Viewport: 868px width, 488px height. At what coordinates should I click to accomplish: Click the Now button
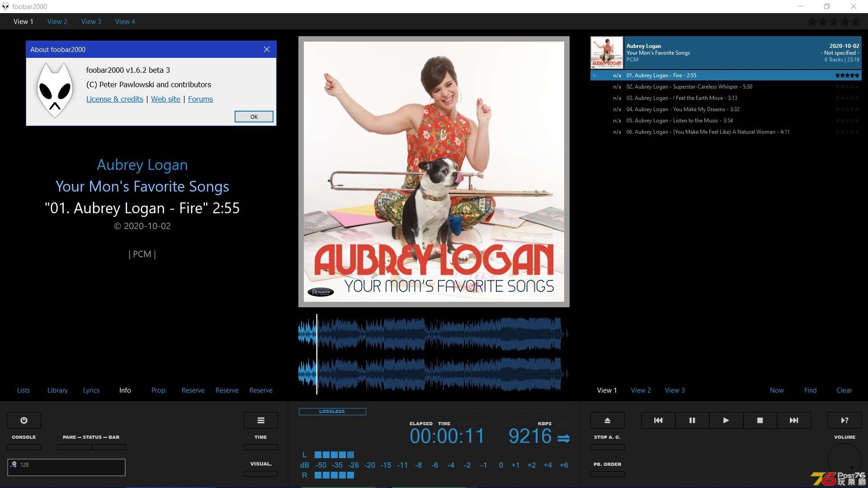(x=777, y=390)
